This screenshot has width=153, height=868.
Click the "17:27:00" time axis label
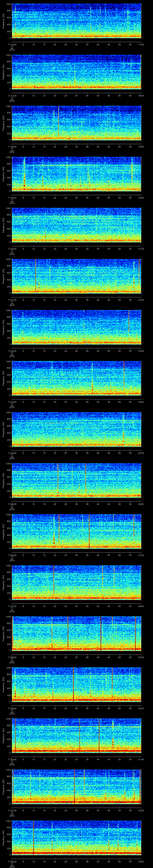pos(12,606)
